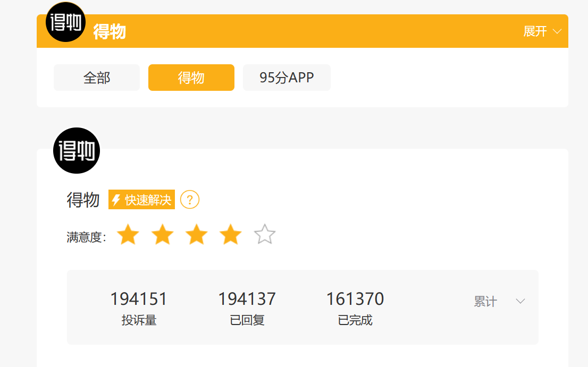This screenshot has width=588, height=367.
Task: Click the first satisfaction star
Action: [x=128, y=234]
